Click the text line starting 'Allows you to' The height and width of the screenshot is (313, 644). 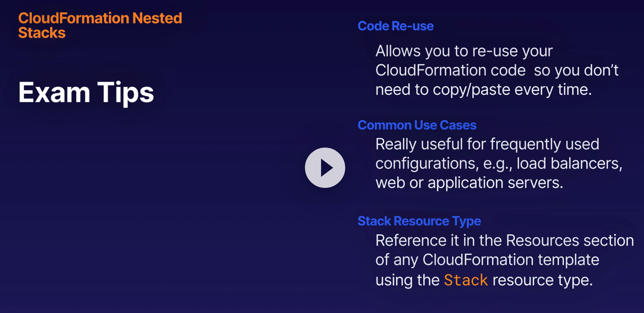click(x=464, y=51)
